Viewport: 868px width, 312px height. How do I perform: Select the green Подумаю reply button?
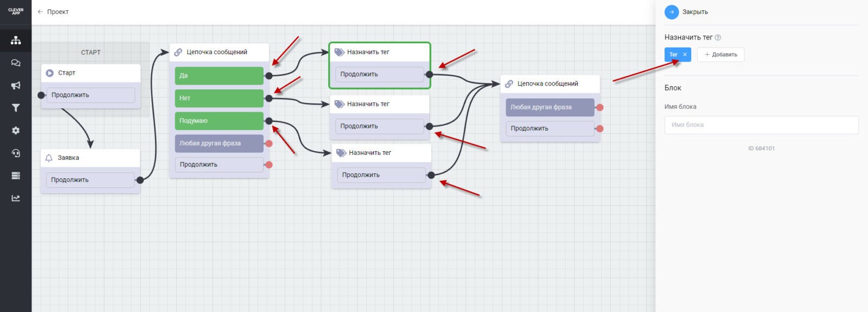219,121
